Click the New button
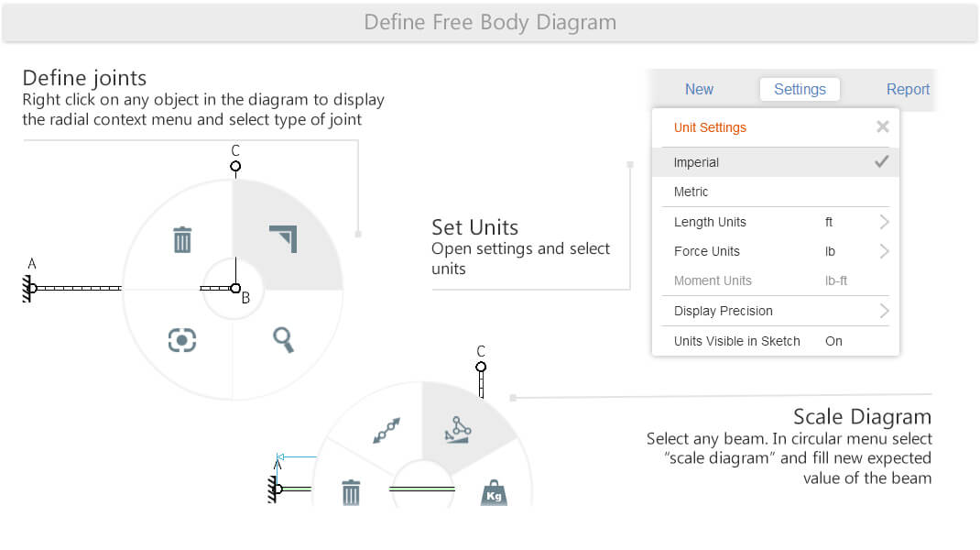 [x=699, y=90]
